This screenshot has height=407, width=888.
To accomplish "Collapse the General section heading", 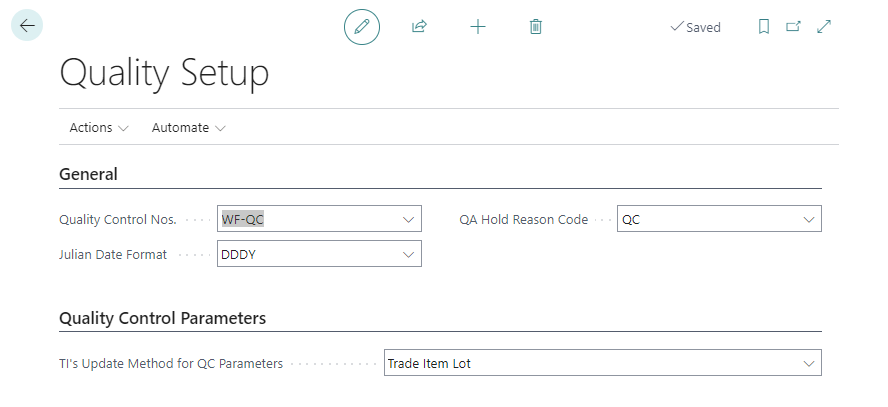I will (x=89, y=174).
